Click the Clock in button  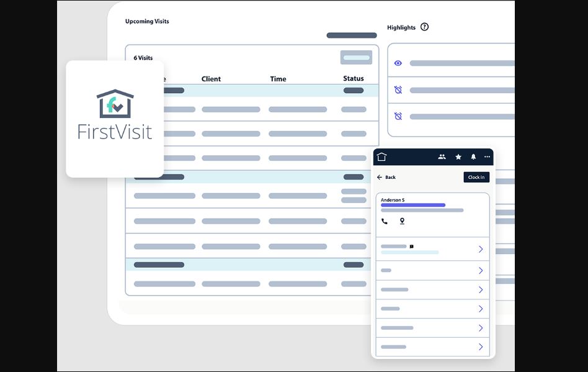[x=476, y=177]
